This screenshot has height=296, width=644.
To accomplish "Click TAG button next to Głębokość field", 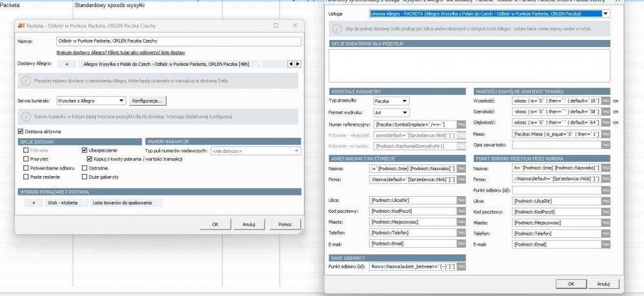I will point(605,123).
